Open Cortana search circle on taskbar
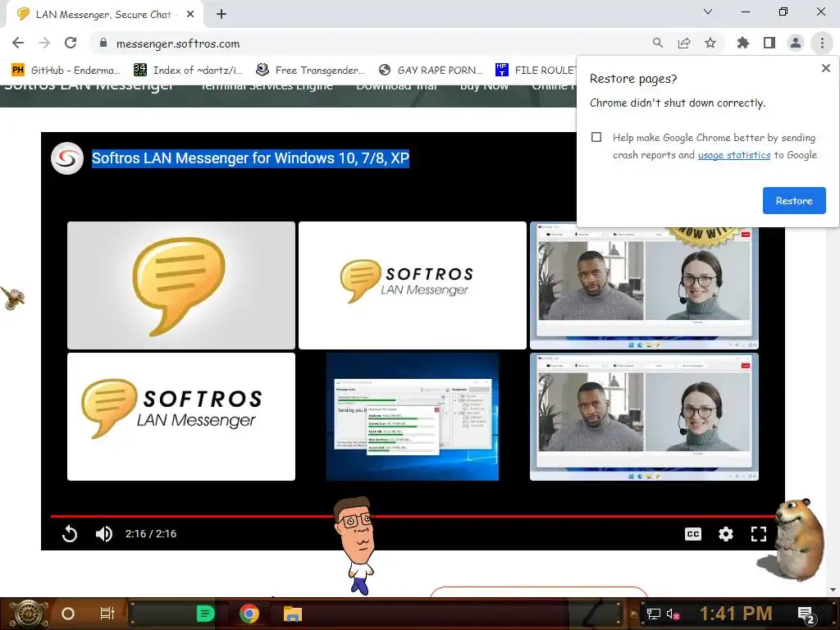This screenshot has width=840, height=630. coord(67,614)
